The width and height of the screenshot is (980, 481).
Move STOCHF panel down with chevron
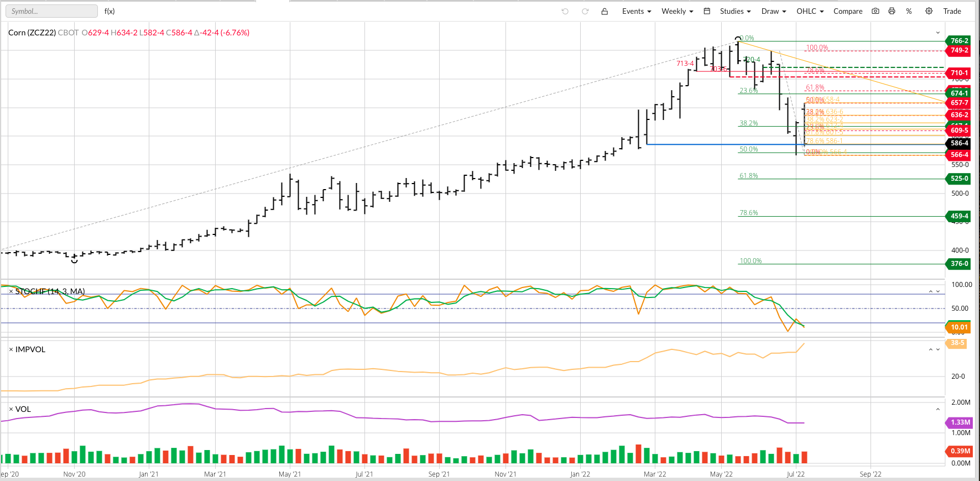click(x=938, y=291)
